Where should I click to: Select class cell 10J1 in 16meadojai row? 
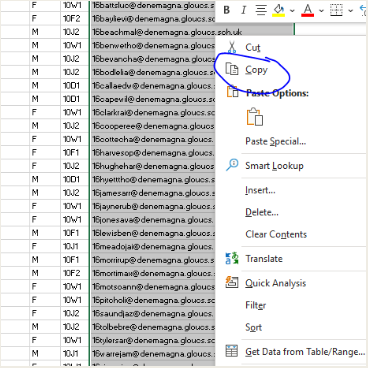(x=75, y=247)
